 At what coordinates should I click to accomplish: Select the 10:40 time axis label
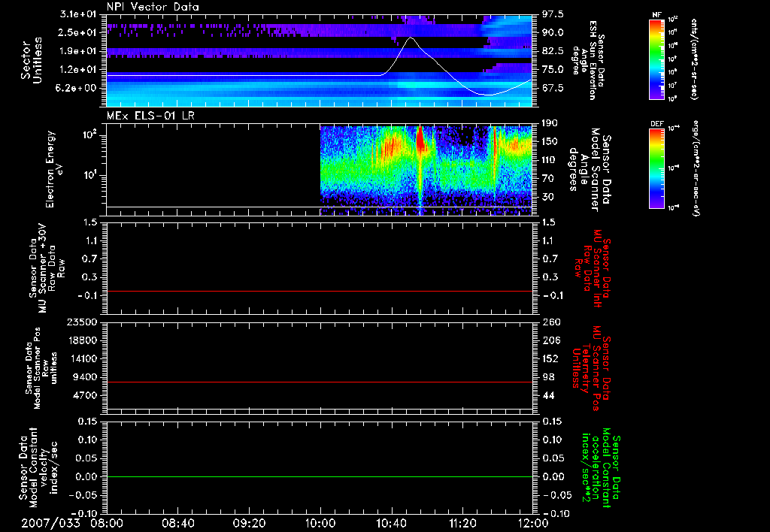click(x=391, y=522)
